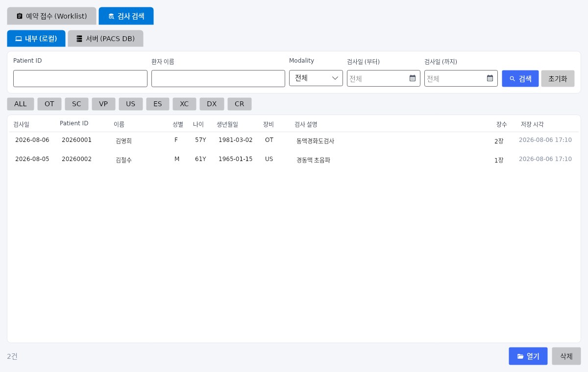Click the 장수 column header
The width and height of the screenshot is (588, 372).
502,124
